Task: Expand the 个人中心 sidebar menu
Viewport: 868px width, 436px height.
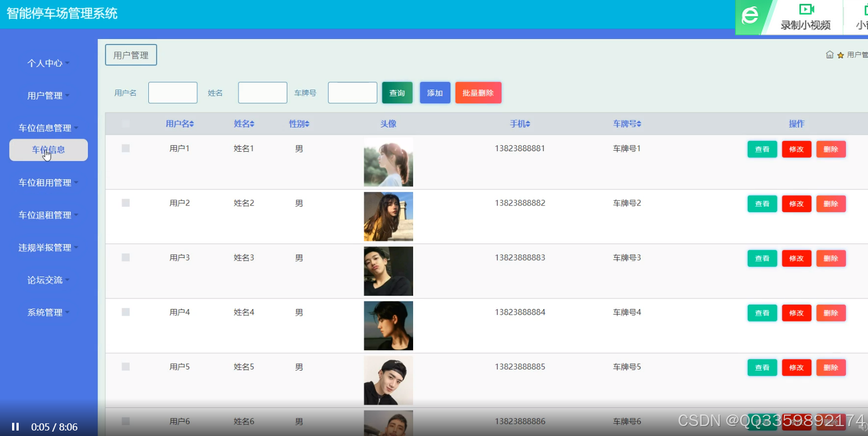Action: tap(48, 63)
